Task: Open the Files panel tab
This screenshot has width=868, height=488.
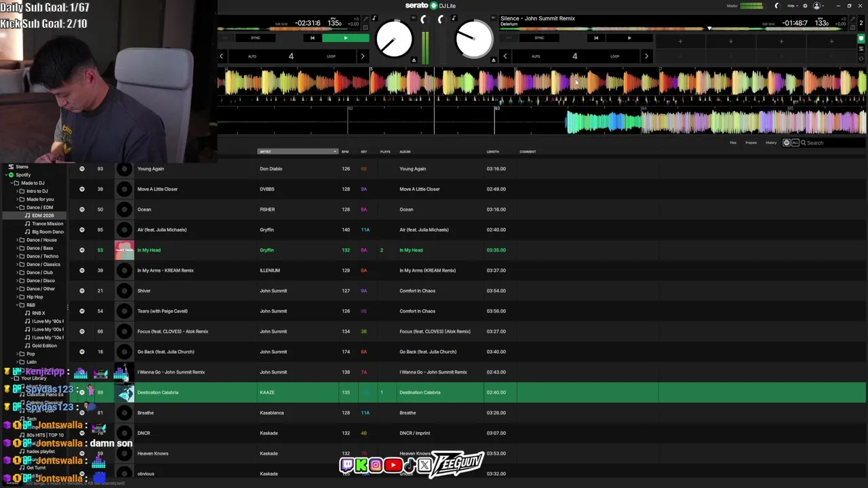Action: click(732, 143)
